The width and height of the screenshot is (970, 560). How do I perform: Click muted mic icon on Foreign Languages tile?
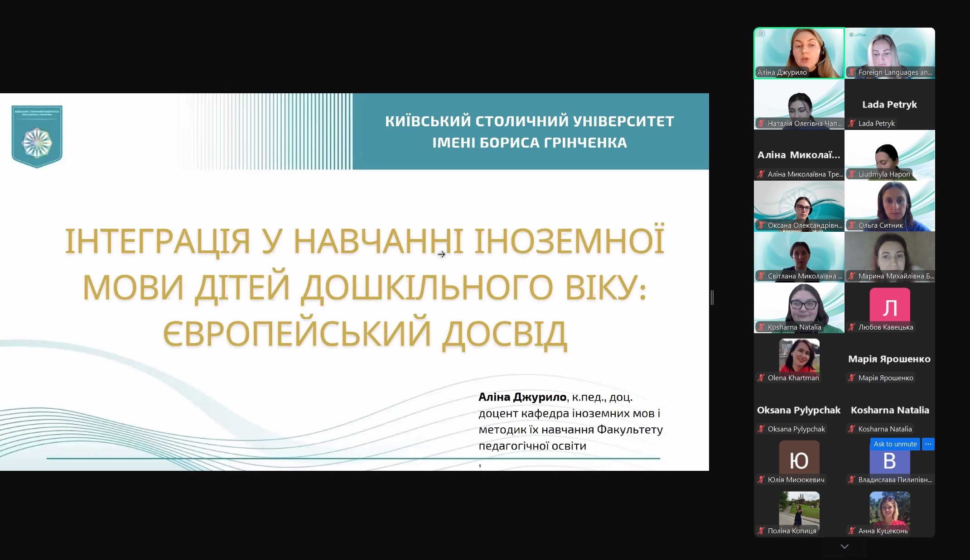click(x=852, y=72)
